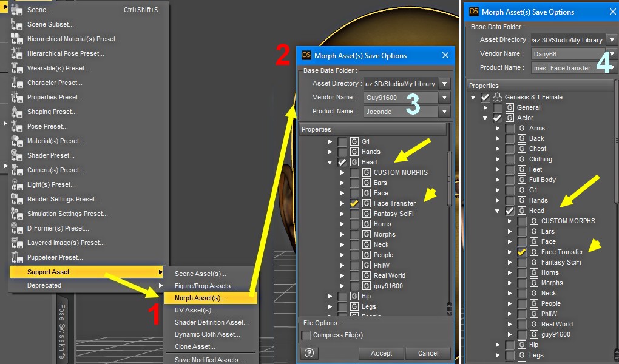Select Save Modified Assets... entry
Viewport: 619px width, 364px height.
(210, 360)
